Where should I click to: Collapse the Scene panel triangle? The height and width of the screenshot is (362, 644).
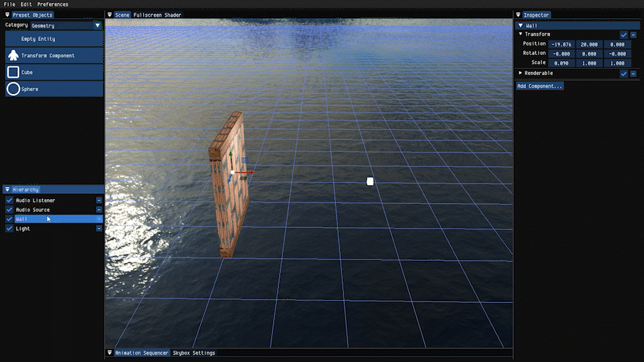coord(109,15)
